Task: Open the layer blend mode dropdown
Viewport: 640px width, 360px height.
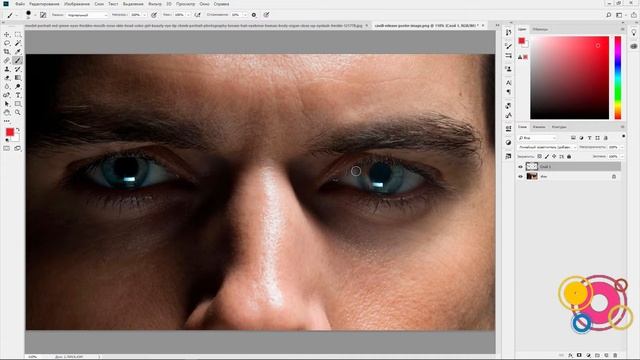Action: coord(547,147)
